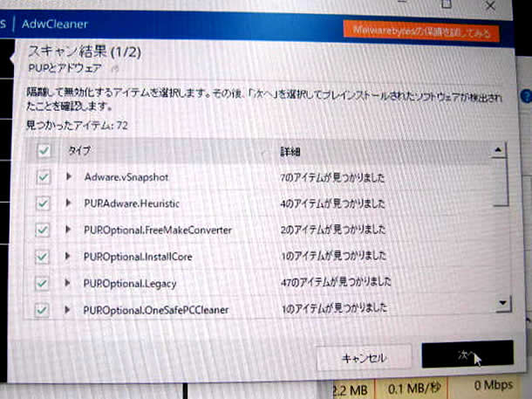Select the PUP.Optional.Legacy entry text
532x399 pixels.
[130, 284]
